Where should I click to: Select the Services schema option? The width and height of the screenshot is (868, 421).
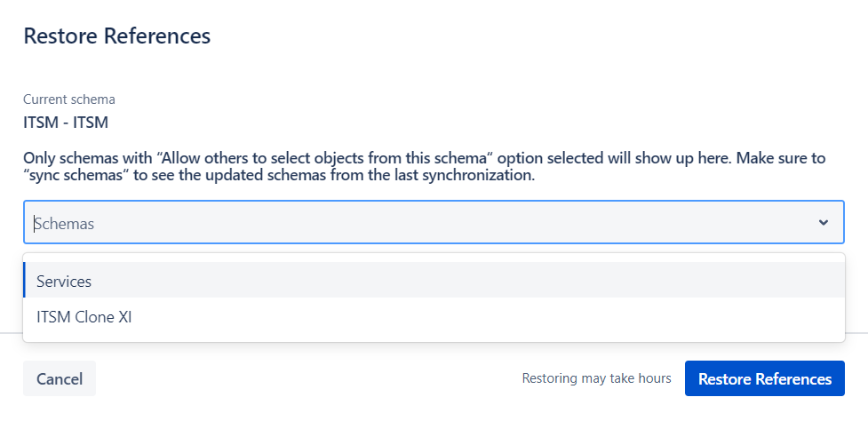[x=434, y=281]
